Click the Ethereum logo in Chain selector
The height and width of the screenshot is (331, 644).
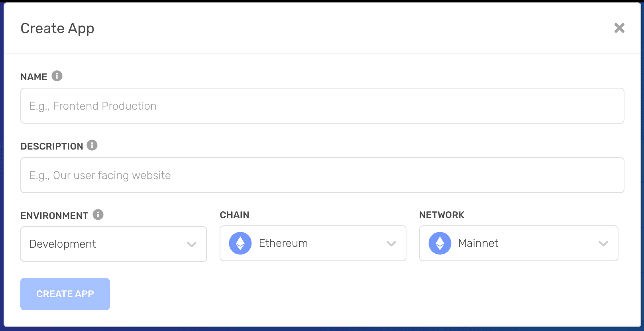(x=240, y=243)
